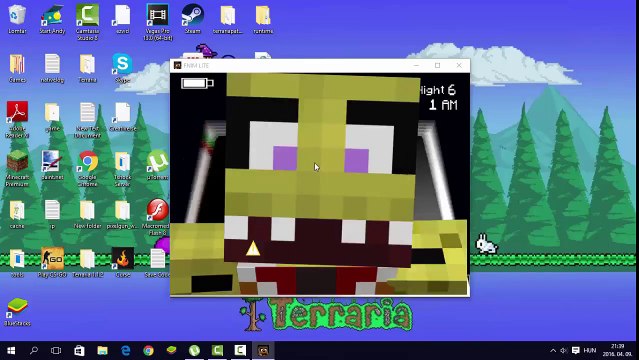Click the battery indicator in FNIM LITE
The width and height of the screenshot is (639, 360).
click(197, 83)
